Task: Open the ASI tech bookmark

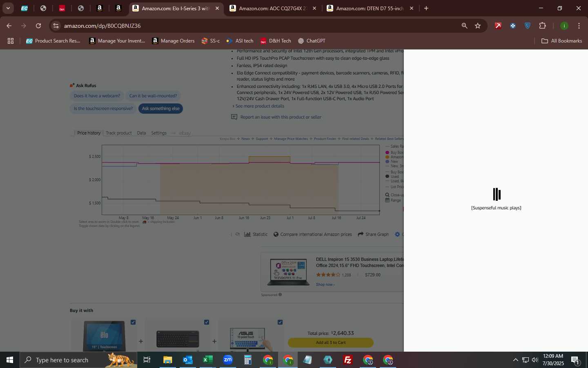Action: (x=240, y=41)
